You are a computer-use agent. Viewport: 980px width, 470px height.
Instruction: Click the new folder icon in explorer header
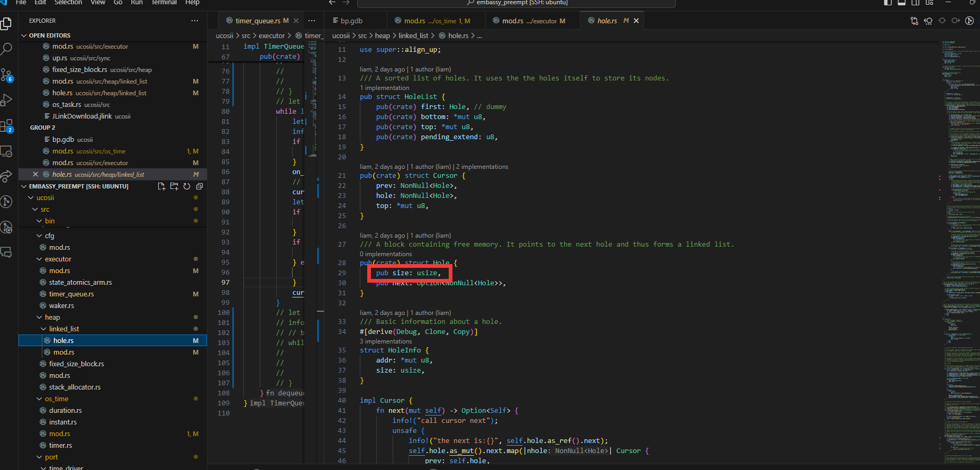174,186
